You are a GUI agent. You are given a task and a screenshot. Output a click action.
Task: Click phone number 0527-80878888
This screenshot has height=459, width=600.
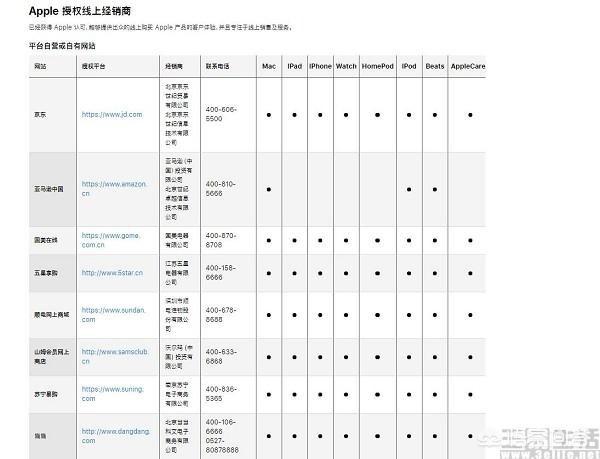[x=222, y=445]
